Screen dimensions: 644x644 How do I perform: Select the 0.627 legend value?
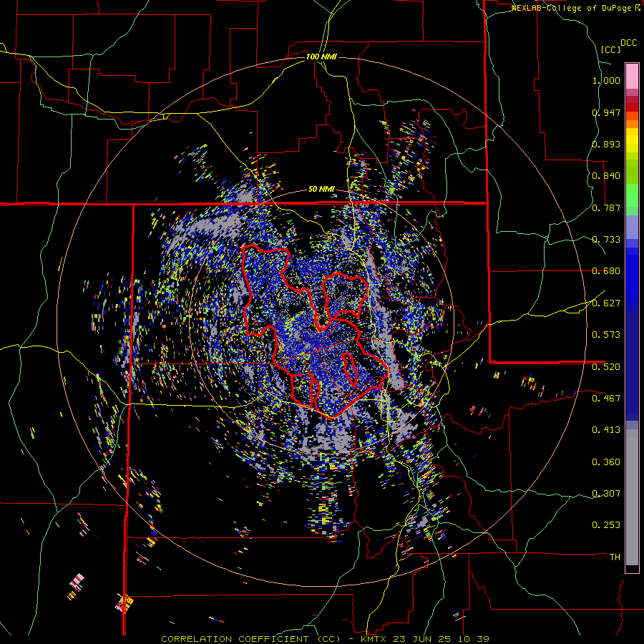point(606,303)
